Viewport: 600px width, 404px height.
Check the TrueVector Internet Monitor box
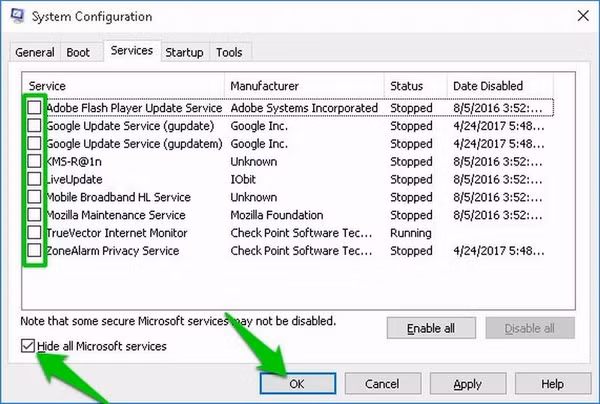pyautogui.click(x=35, y=233)
